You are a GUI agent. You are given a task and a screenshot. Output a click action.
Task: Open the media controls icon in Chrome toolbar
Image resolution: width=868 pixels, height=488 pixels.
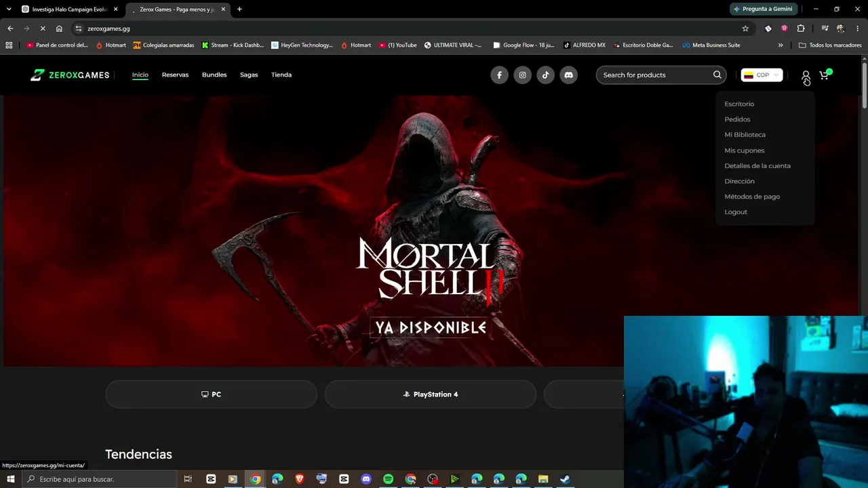[825, 28]
